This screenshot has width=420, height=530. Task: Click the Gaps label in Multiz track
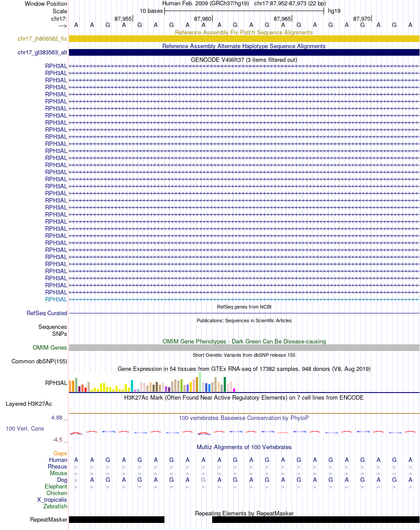point(60,453)
